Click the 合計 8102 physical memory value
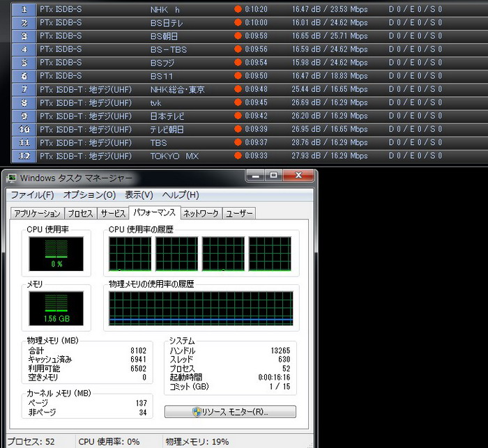Screen dimensions: 488x448 [x=138, y=350]
